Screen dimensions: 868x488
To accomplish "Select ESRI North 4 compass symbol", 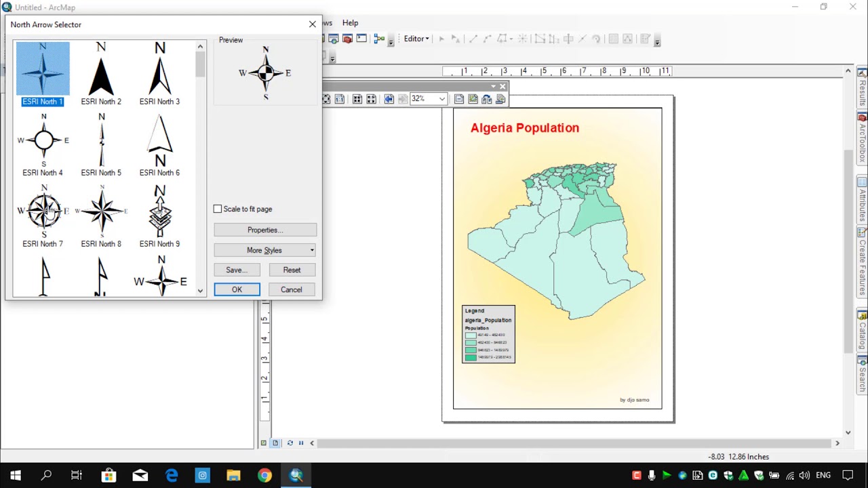I will click(x=43, y=145).
